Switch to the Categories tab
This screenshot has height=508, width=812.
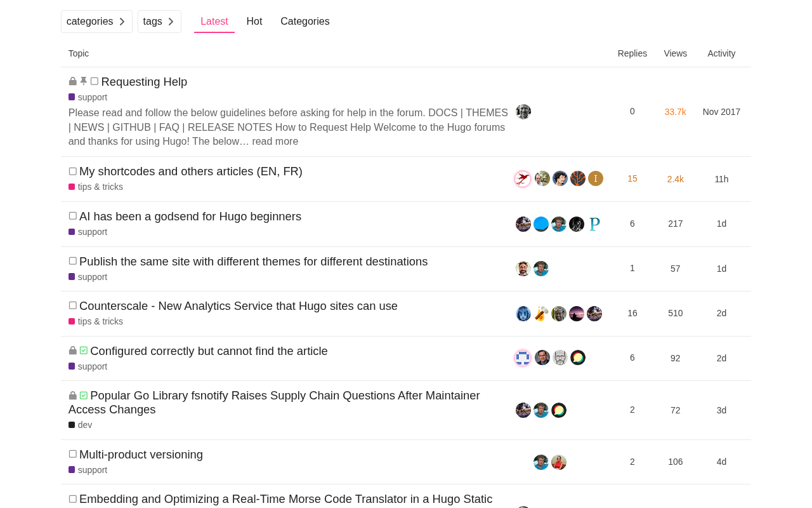point(305,22)
